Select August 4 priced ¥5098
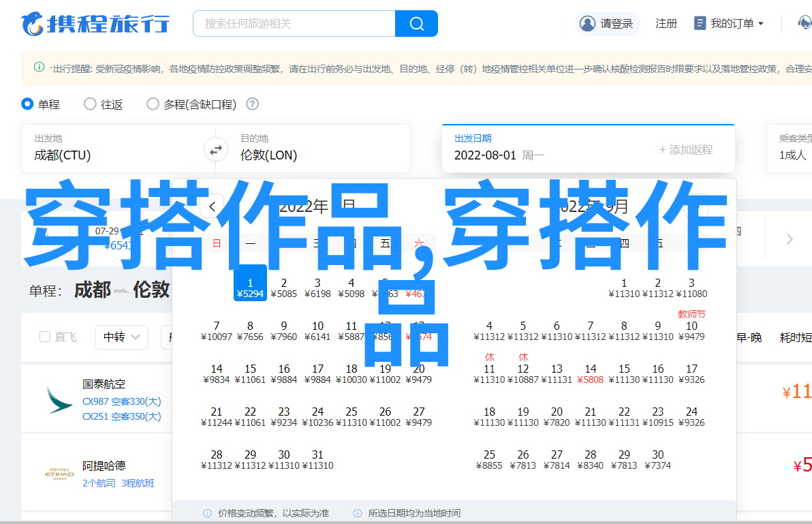 [351, 288]
